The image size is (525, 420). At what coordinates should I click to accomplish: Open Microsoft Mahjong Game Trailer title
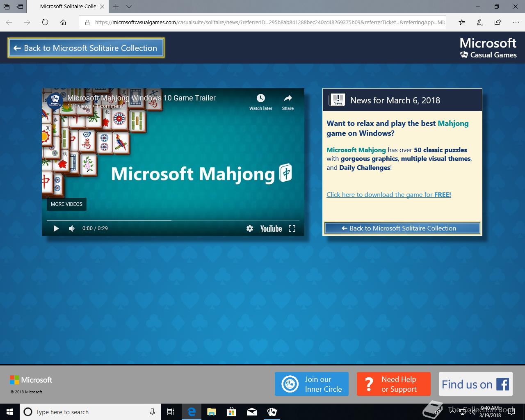pos(142,98)
